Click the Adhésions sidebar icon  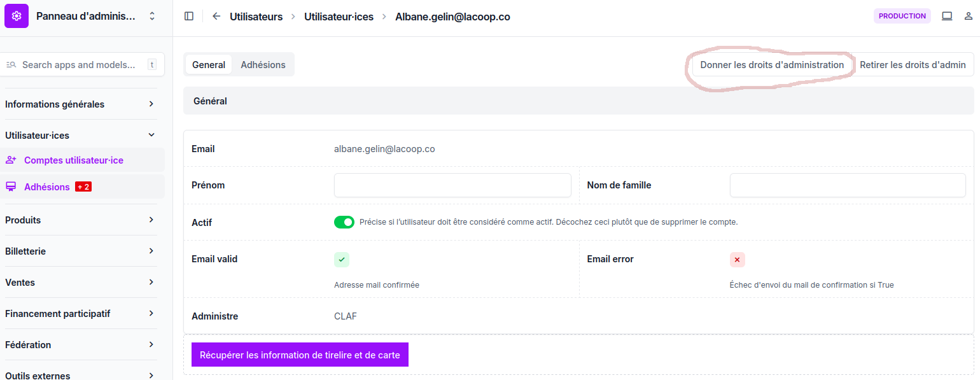click(x=11, y=187)
